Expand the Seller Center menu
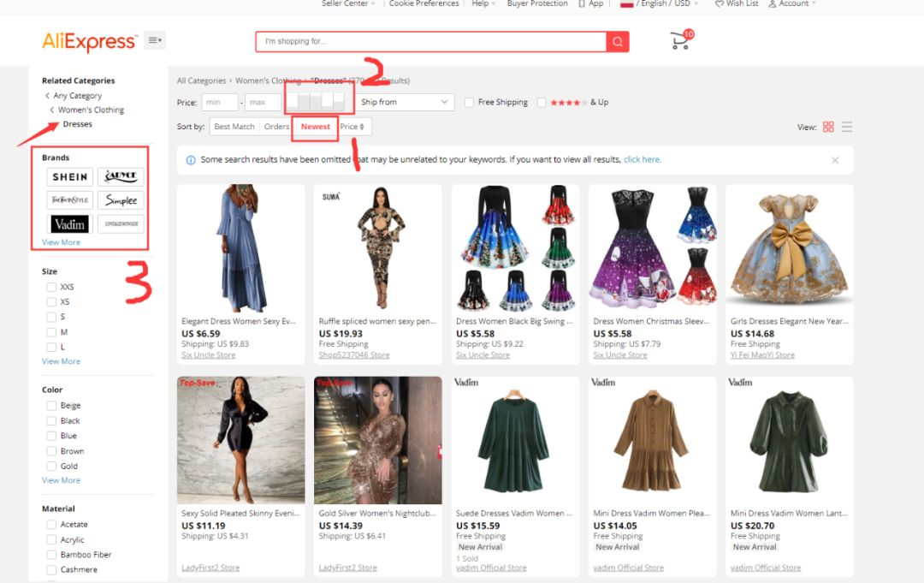Viewport: 924px width, 583px height. coord(348,3)
